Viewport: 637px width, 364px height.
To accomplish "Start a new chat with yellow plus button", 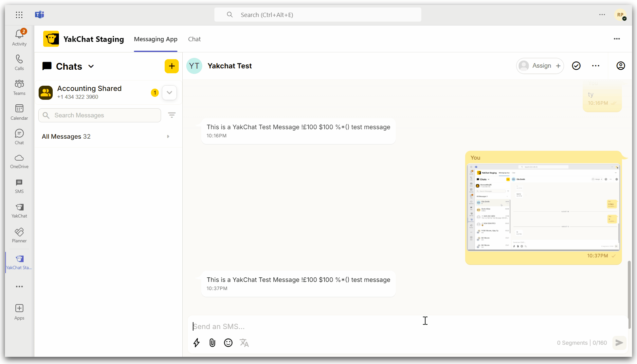I will point(172,66).
